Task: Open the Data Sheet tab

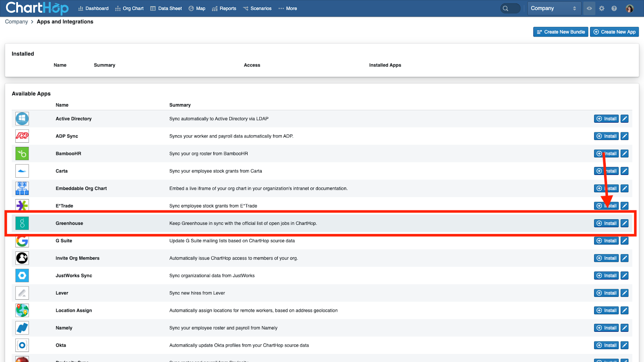Action: click(166, 8)
